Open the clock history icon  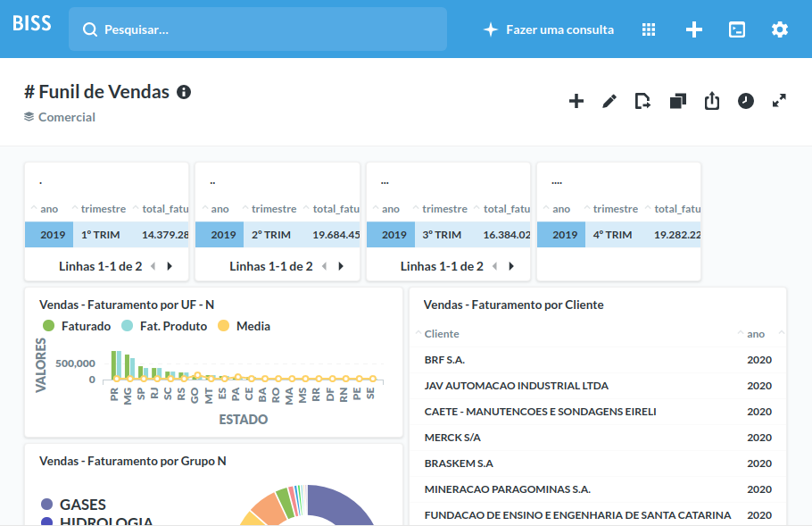click(746, 101)
